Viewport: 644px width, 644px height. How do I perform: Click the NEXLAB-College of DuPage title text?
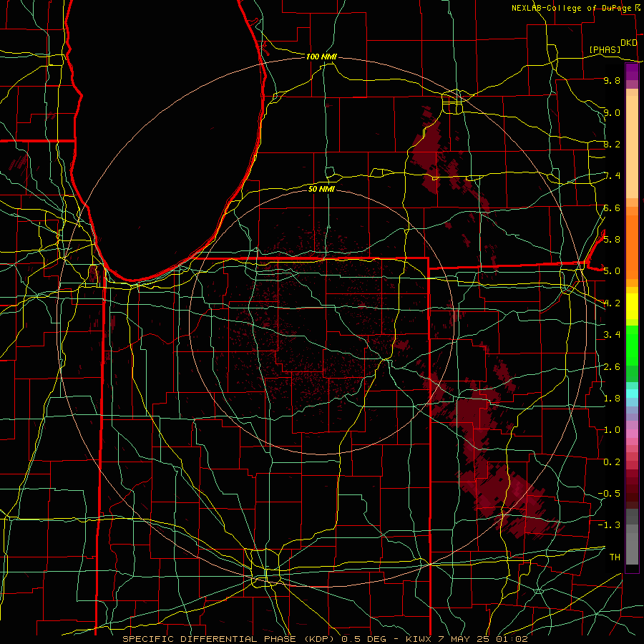point(572,8)
